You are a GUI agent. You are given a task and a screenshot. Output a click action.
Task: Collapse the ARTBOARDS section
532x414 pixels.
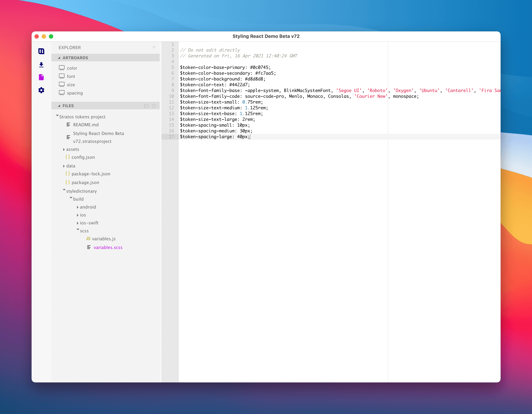coord(59,58)
